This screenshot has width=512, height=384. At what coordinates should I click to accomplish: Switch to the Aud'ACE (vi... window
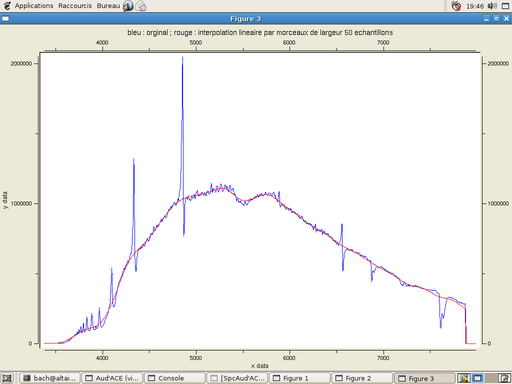click(112, 378)
